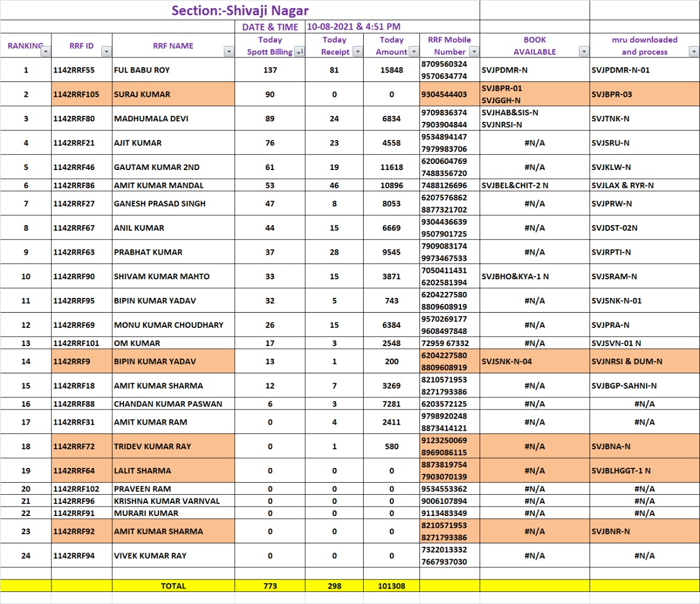Screen dimensions: 700x604
Task: Select the mru cell 'SVJSRAM-N'
Action: pyautogui.click(x=645, y=277)
